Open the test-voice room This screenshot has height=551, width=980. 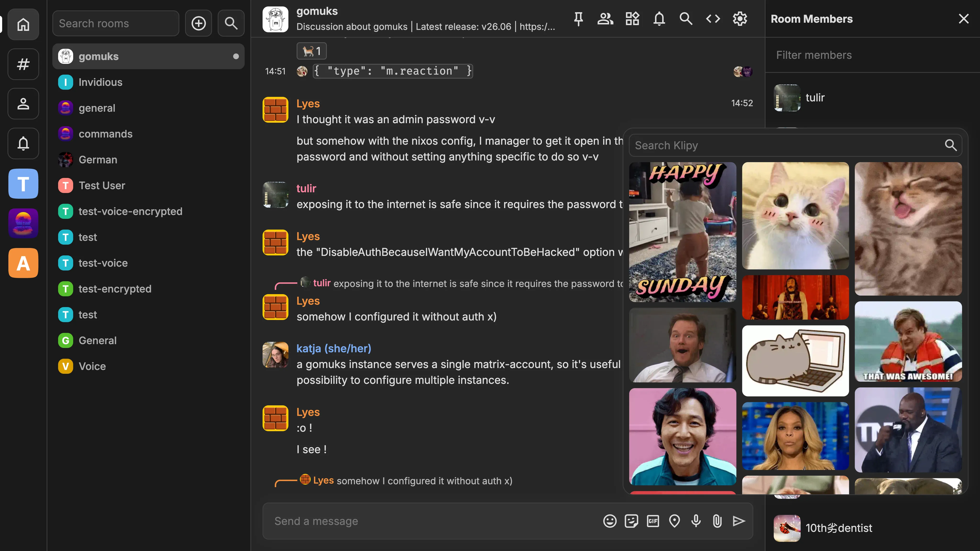click(148, 263)
